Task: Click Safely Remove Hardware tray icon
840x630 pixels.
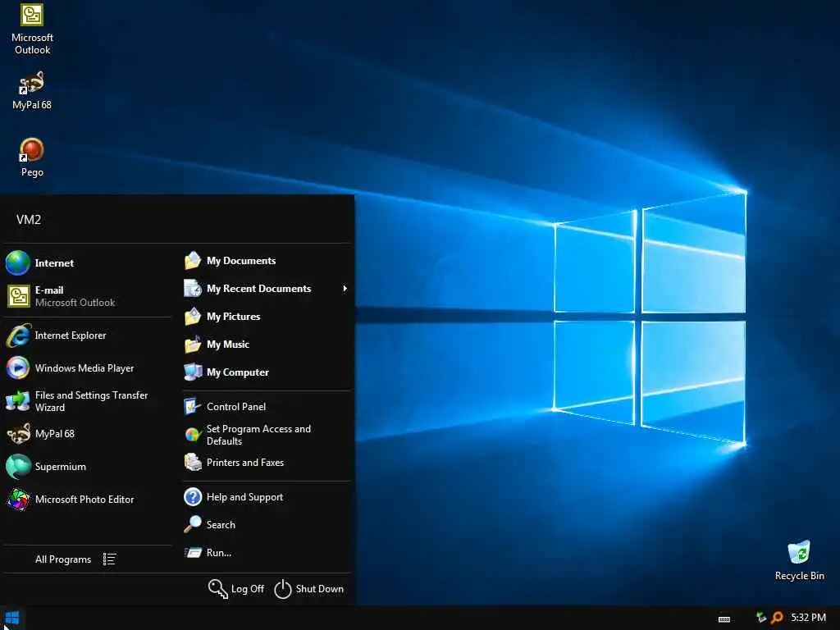Action: pyautogui.click(x=760, y=618)
